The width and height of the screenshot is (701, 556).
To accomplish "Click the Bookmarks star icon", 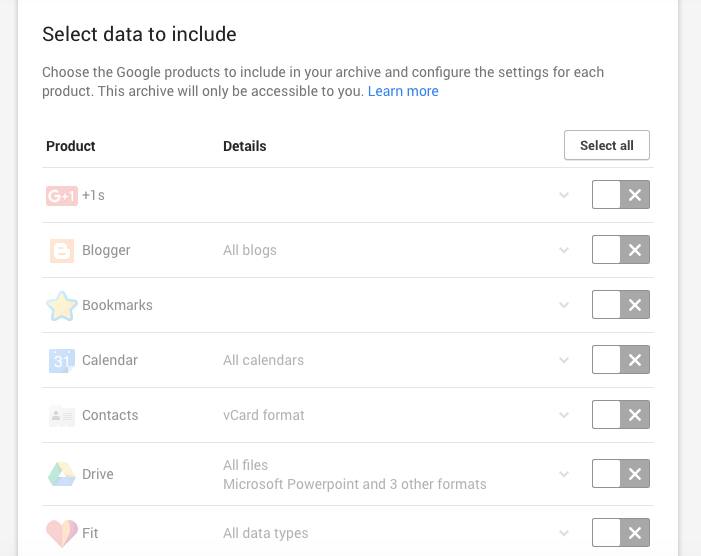I will click(62, 306).
